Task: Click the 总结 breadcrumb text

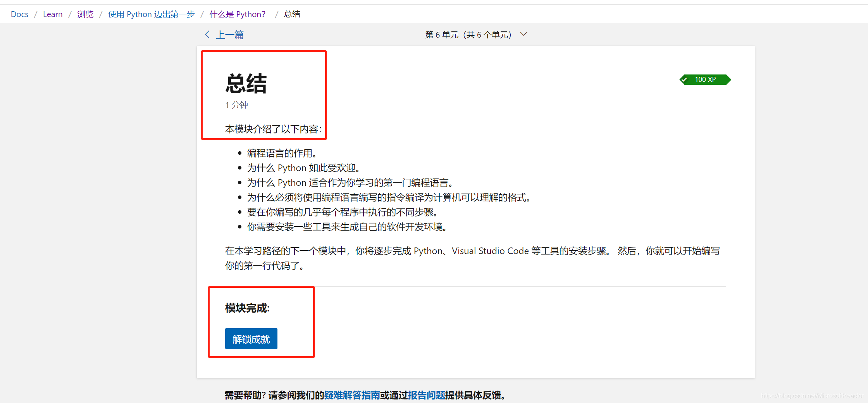Action: click(x=292, y=14)
